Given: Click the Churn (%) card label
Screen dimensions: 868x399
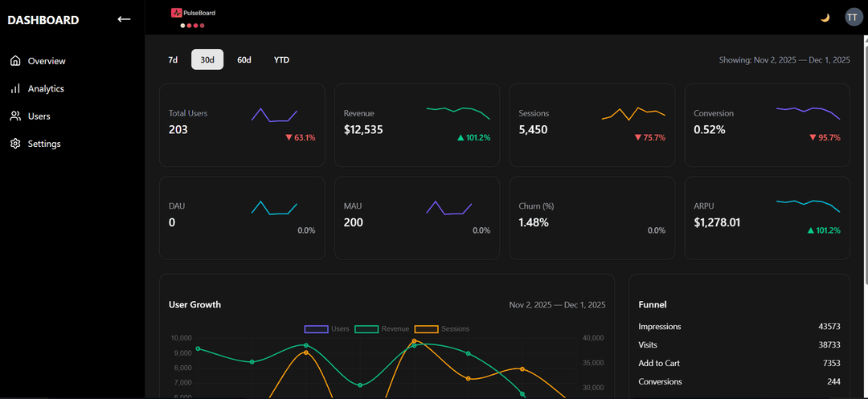Looking at the screenshot, I should pyautogui.click(x=536, y=206).
